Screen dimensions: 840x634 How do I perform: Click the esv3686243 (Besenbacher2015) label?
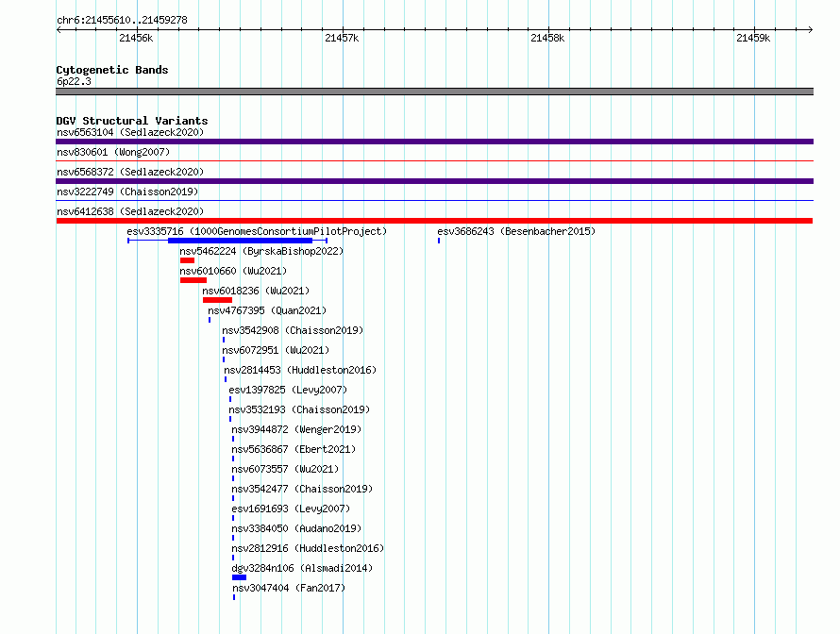(516, 231)
